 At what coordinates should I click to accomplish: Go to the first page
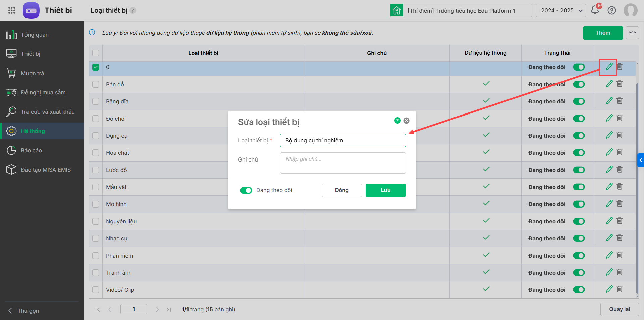(98, 309)
